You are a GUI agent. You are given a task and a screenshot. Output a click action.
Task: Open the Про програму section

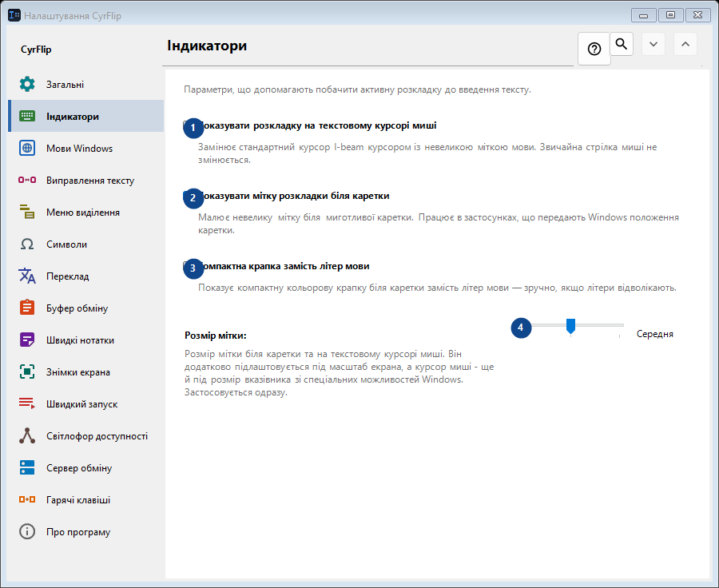pos(86,532)
